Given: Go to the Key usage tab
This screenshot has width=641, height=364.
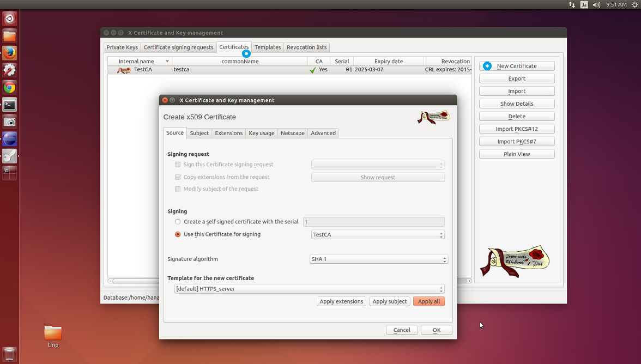Looking at the screenshot, I should point(261,133).
